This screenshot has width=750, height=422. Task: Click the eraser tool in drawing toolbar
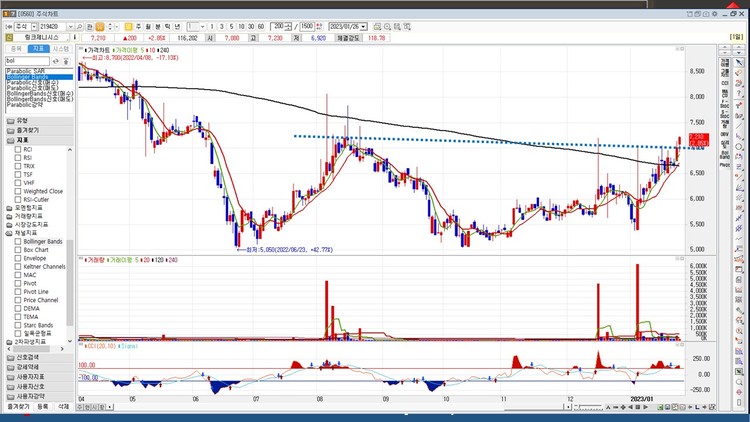739,73
